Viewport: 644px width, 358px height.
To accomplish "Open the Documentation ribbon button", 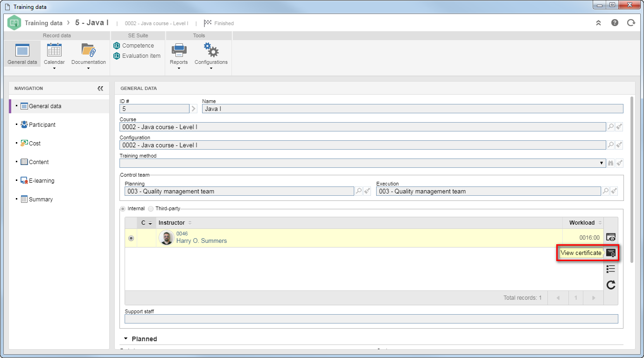I will pyautogui.click(x=88, y=54).
